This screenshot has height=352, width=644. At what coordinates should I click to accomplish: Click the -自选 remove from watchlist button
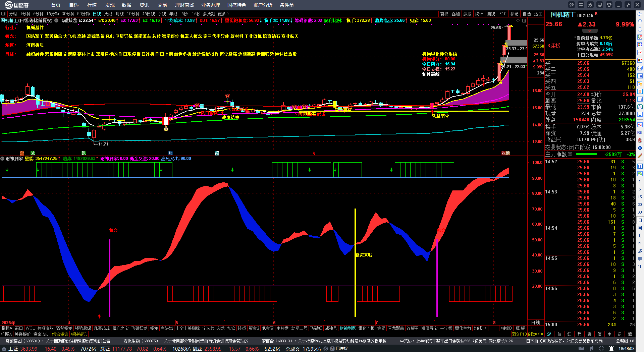(526, 14)
